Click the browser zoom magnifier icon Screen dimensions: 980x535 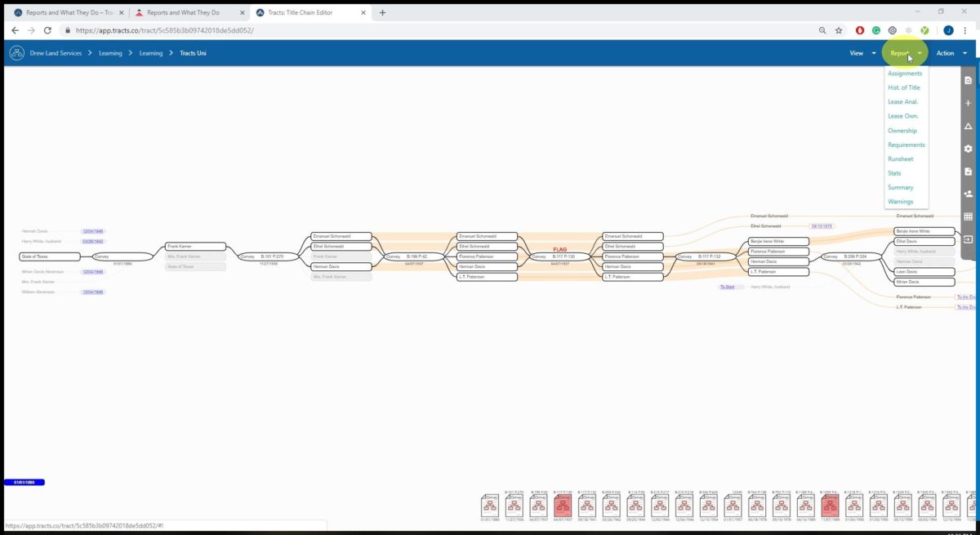822,30
